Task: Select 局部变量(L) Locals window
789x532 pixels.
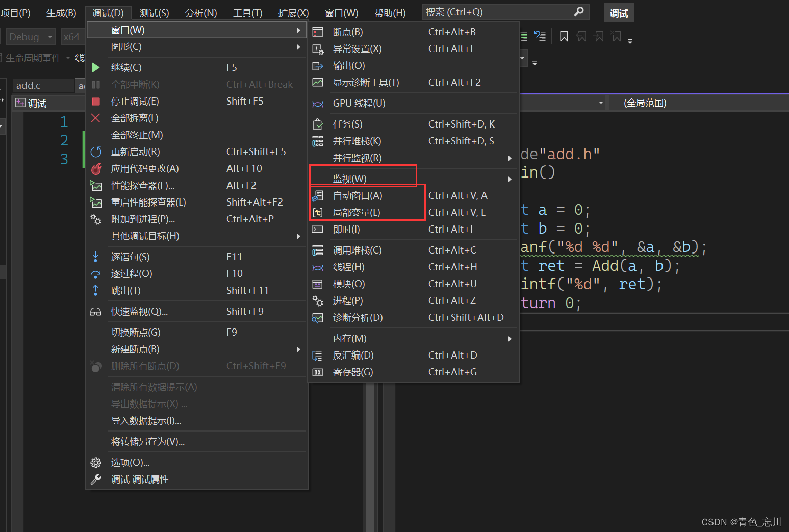Action: [x=357, y=213]
